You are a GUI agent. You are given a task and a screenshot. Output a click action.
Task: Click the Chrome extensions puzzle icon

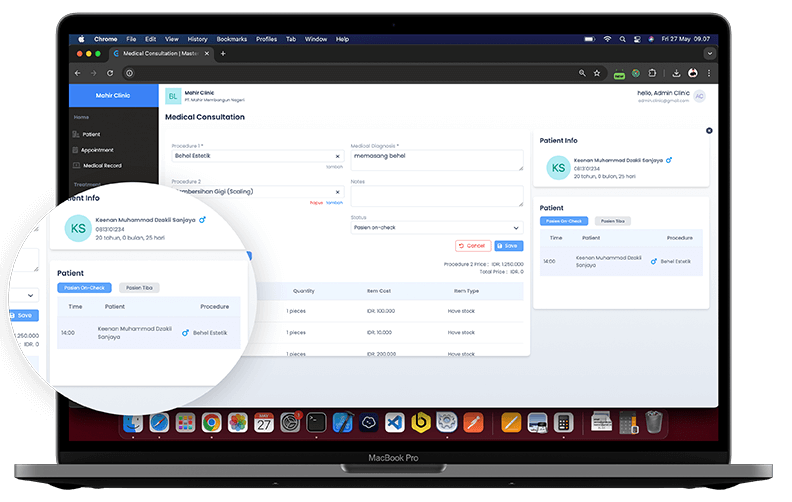tap(652, 73)
